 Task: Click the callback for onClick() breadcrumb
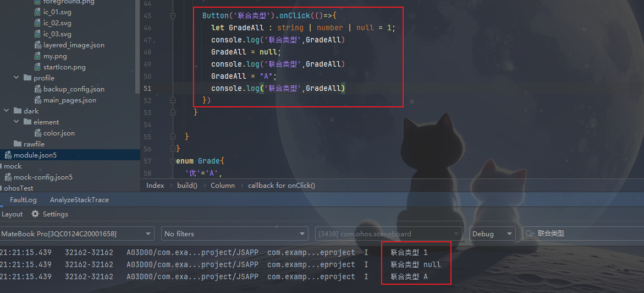282,186
